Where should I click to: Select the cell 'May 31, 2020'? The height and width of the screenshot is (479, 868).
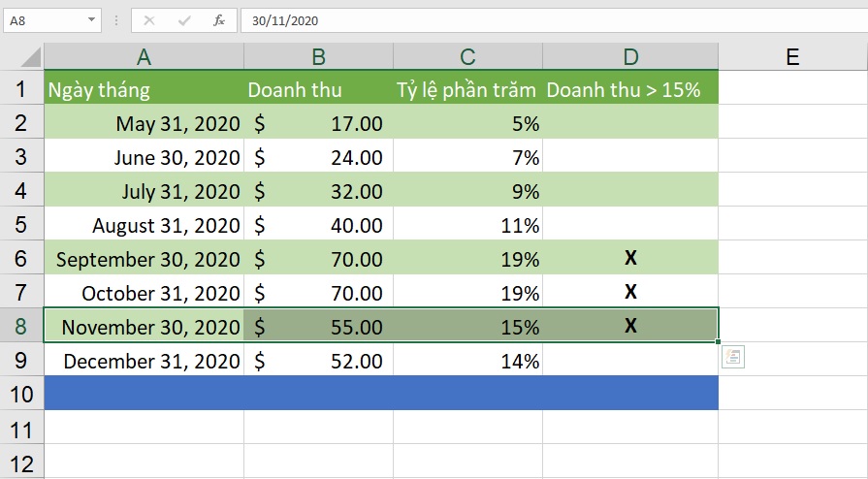point(144,122)
